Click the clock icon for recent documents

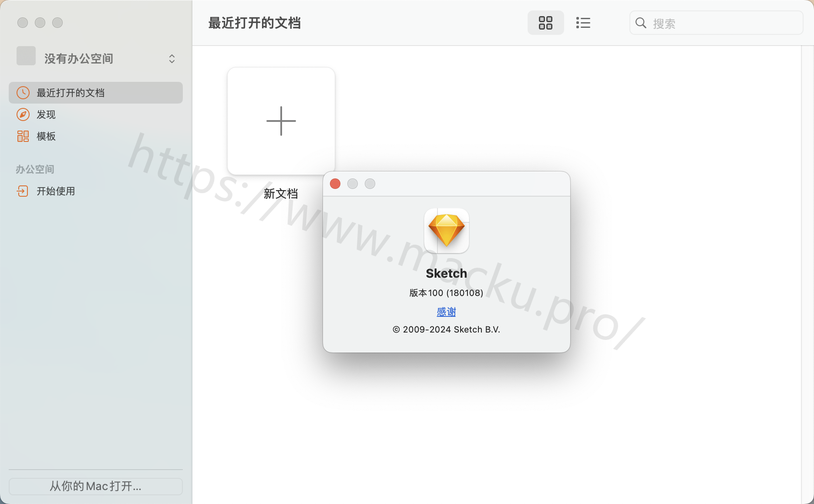[23, 93]
